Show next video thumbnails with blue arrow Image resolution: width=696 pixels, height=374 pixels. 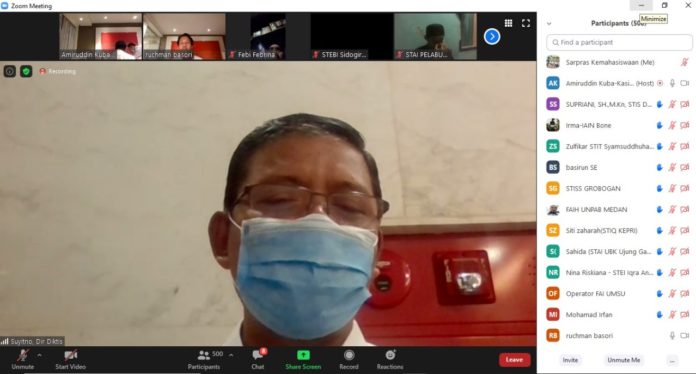(x=492, y=36)
